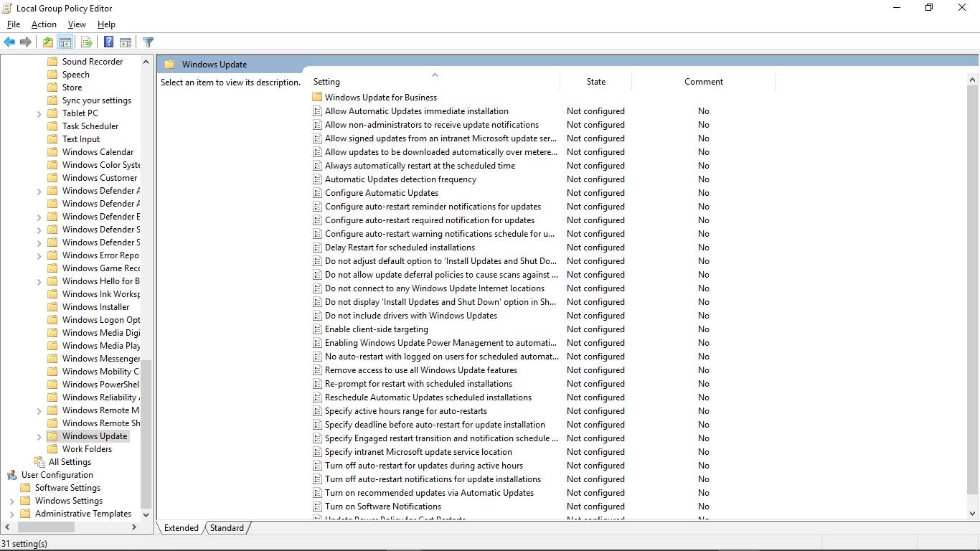
Task: Click the gray Forward arrow toolbar icon
Action: coord(26,42)
